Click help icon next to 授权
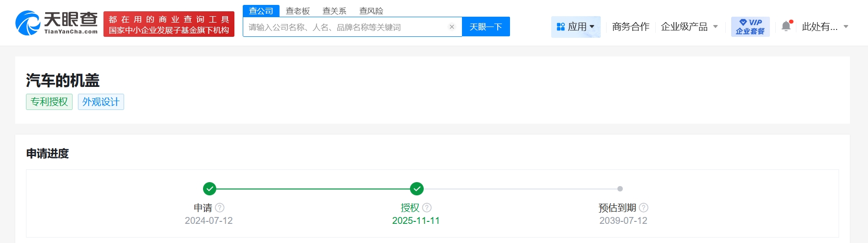The height and width of the screenshot is (243, 868). [x=427, y=208]
